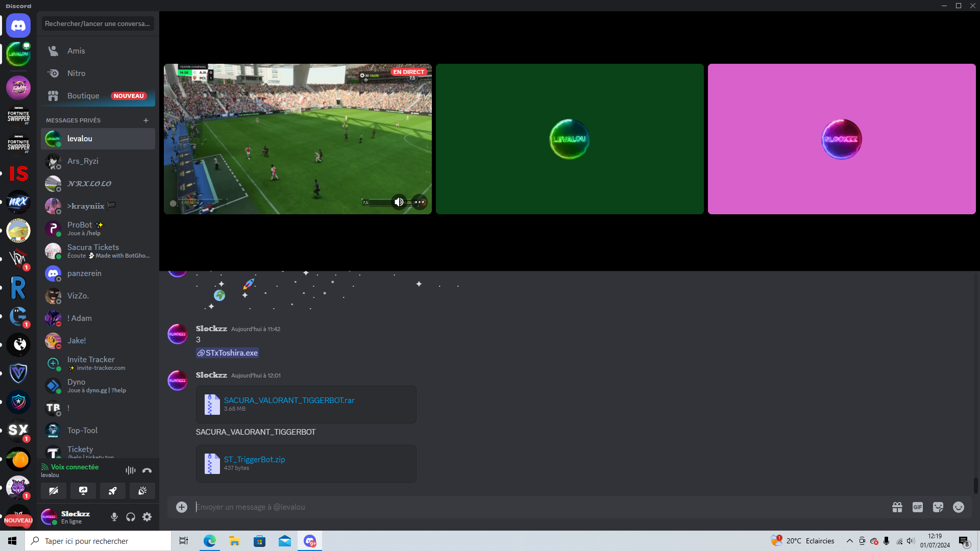Click Windows taskbar search box
This screenshot has height=551, width=980.
point(98,541)
